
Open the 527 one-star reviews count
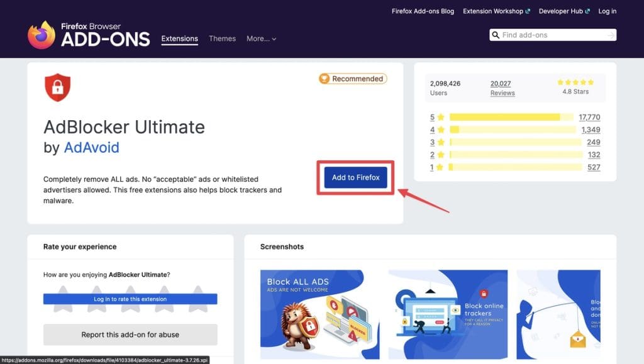(594, 167)
